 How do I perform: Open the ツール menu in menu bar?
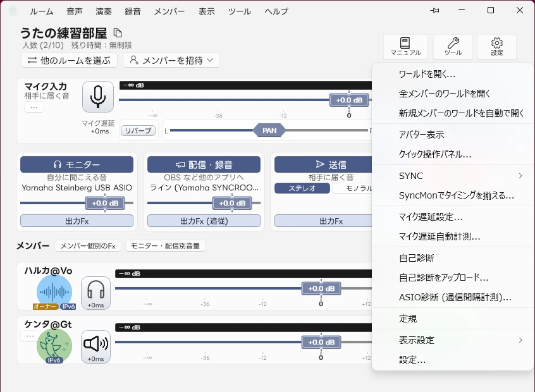pos(239,11)
